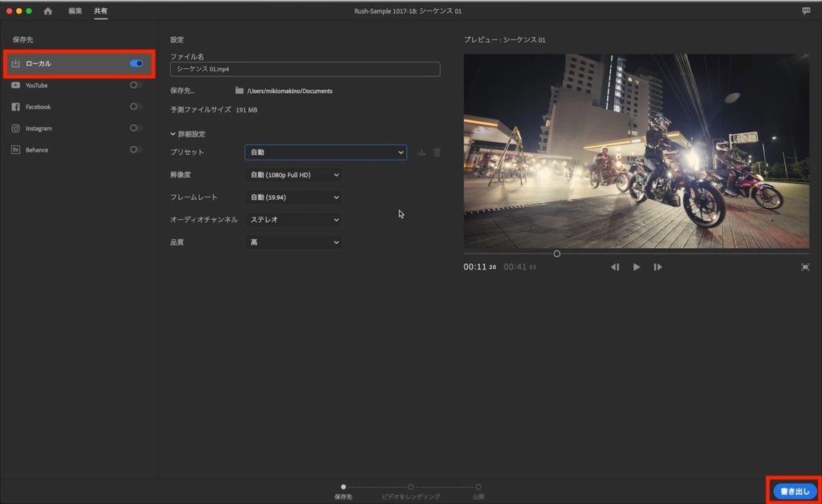Toggle fullscreen preview icon
Screen dimensions: 822x504
(x=805, y=267)
